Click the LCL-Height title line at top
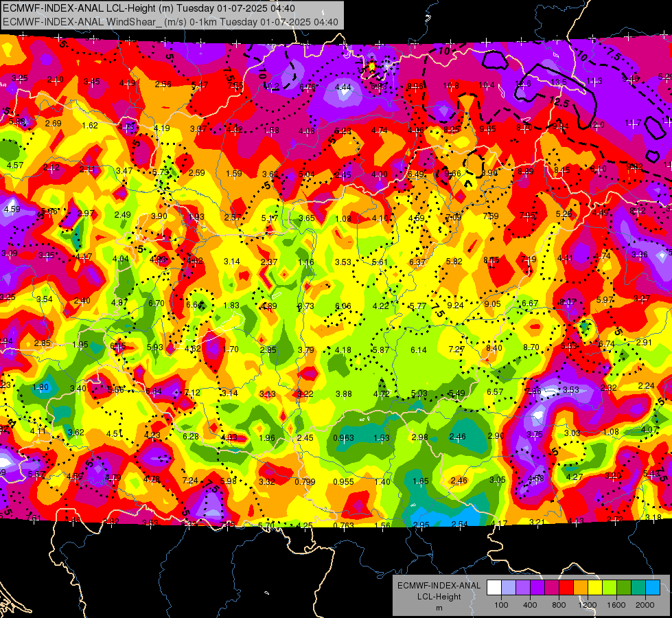The width and height of the screenshot is (672, 618). point(149,8)
